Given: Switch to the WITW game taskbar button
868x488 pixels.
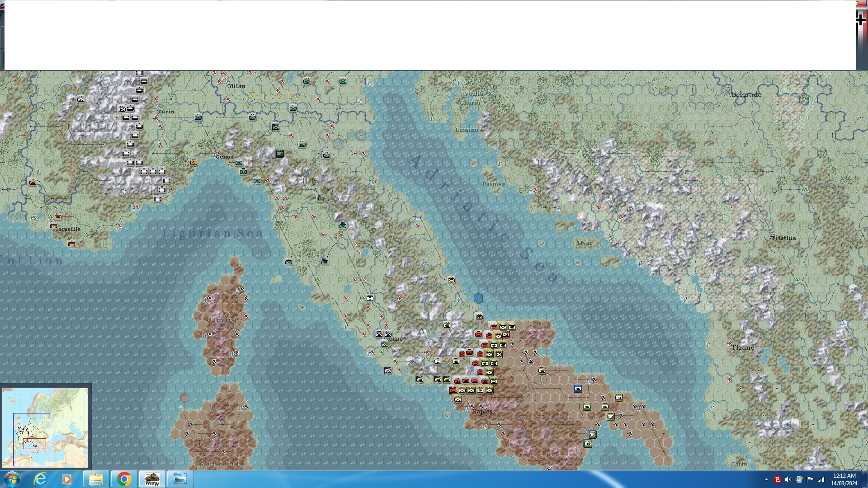Looking at the screenshot, I should pyautogui.click(x=152, y=479).
